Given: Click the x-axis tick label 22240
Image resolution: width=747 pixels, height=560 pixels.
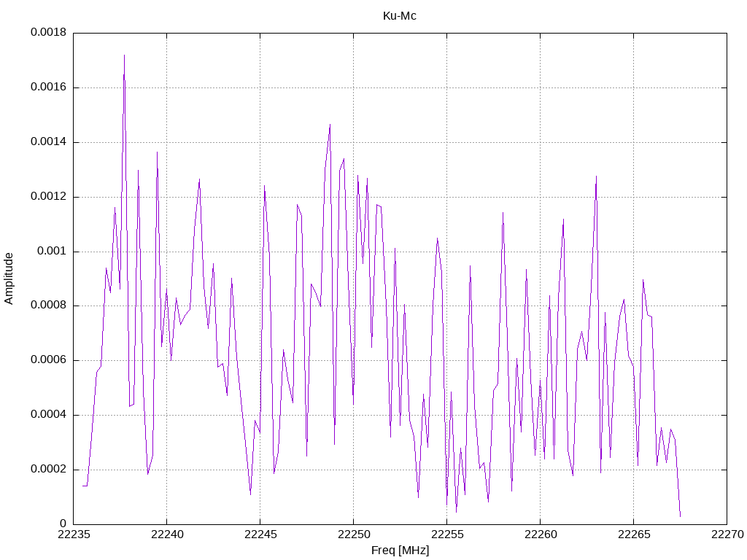Looking at the screenshot, I should click(167, 534).
